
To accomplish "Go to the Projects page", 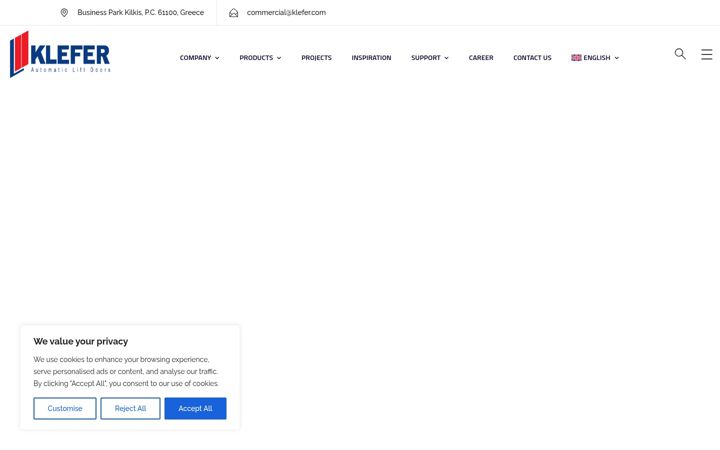I will [316, 57].
